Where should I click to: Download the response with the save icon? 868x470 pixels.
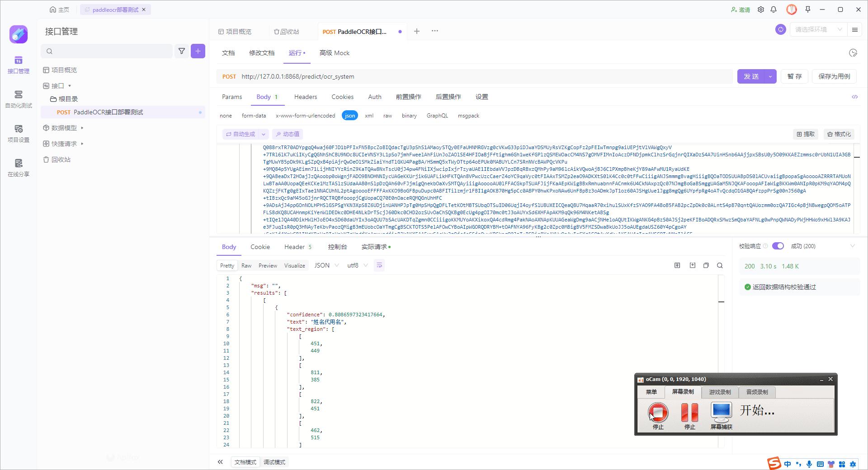coord(692,265)
